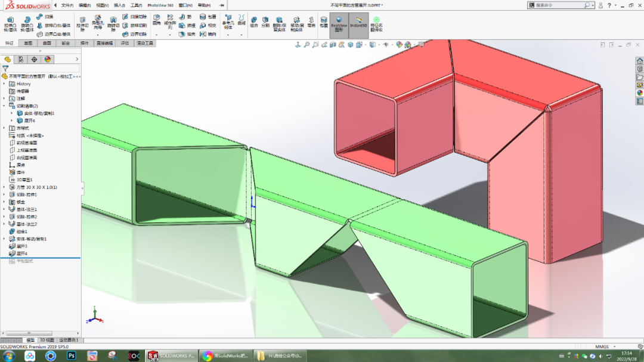Switch to the 草图 ribbon tab

click(27, 44)
